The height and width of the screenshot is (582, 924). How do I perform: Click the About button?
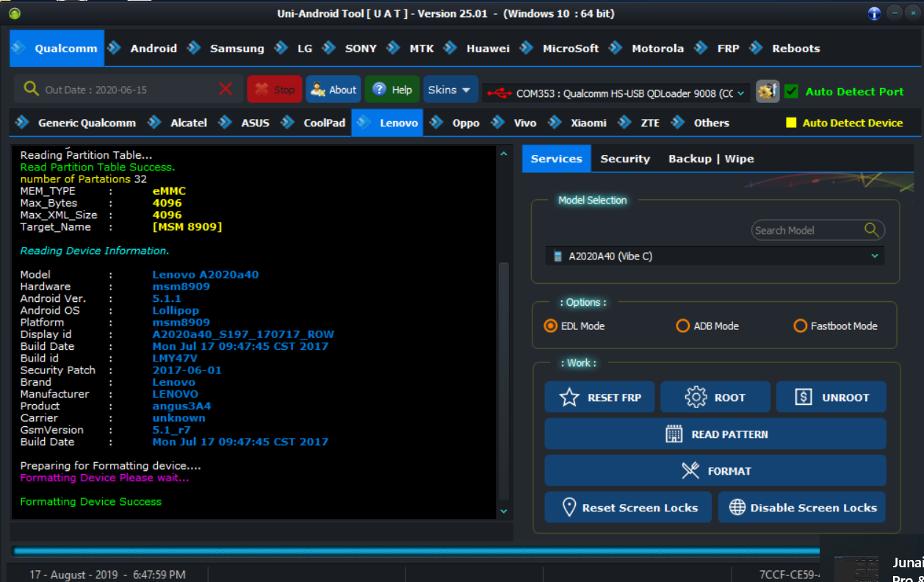(x=333, y=90)
